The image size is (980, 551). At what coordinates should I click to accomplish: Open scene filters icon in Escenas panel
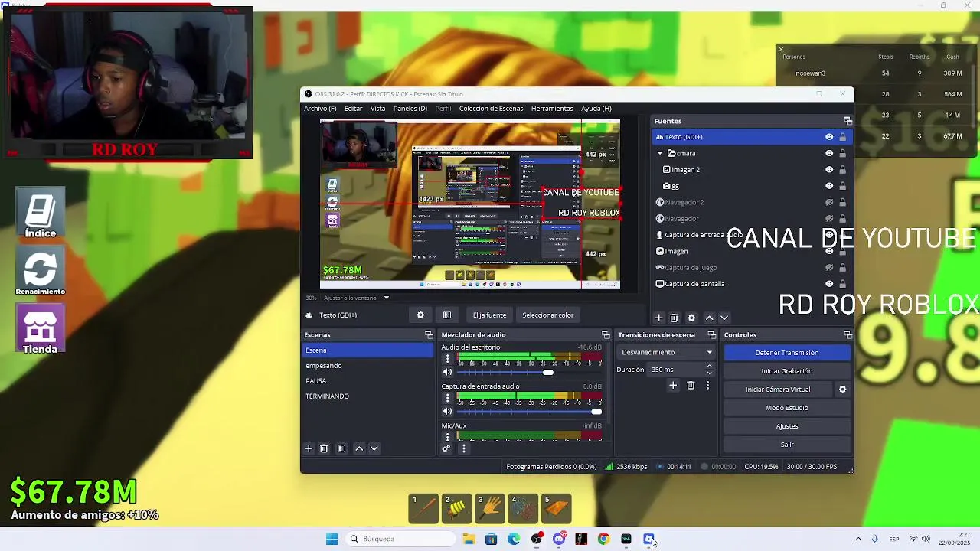click(341, 448)
